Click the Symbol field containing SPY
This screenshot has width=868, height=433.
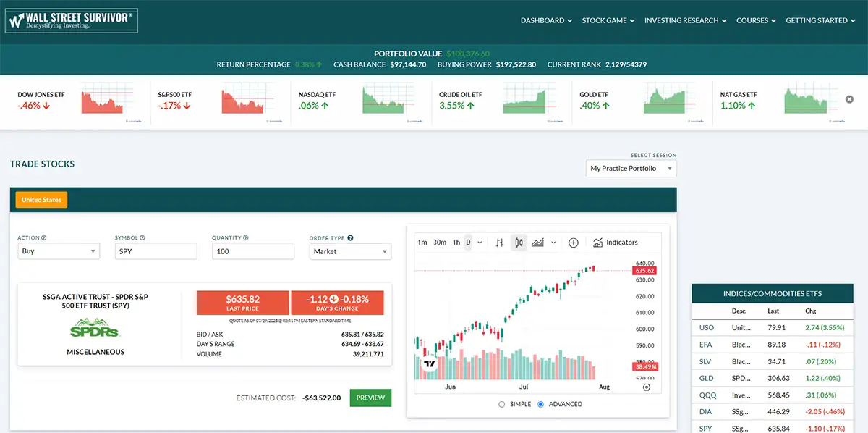[x=156, y=251]
